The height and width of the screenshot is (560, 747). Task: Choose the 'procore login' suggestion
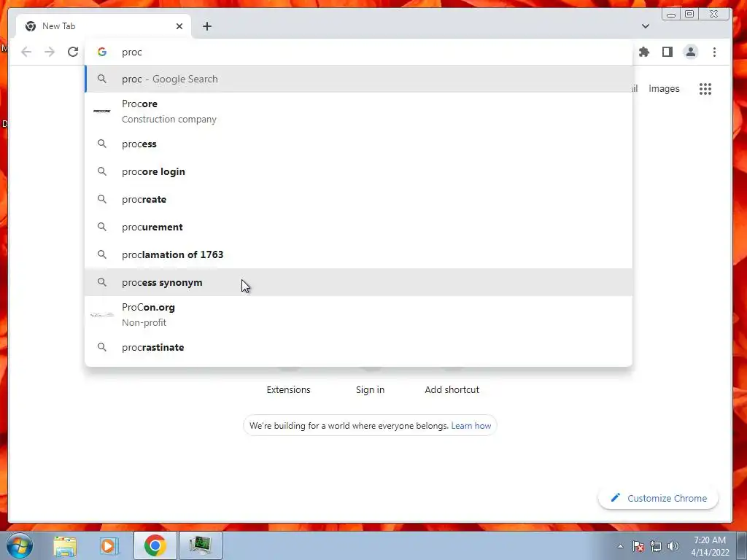pos(359,171)
